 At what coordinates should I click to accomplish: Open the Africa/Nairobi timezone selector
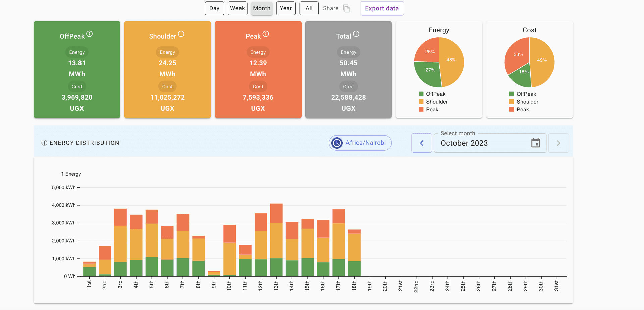tap(360, 143)
